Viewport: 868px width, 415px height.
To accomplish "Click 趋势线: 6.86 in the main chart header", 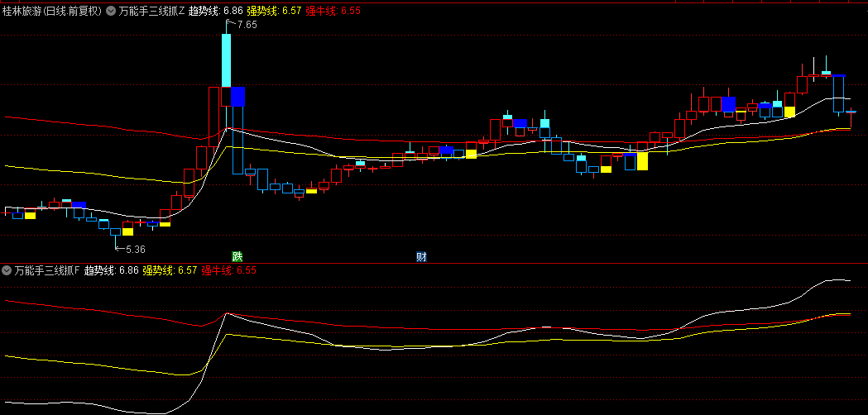I will [216, 11].
